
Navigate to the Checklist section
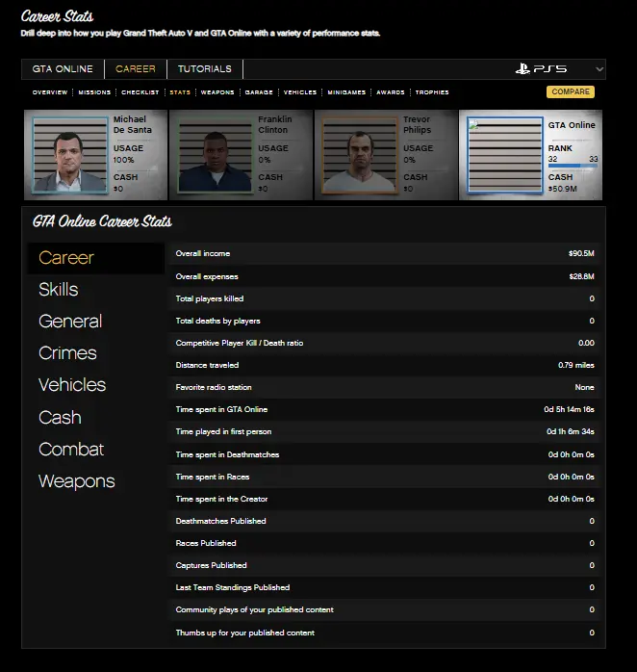(x=140, y=92)
